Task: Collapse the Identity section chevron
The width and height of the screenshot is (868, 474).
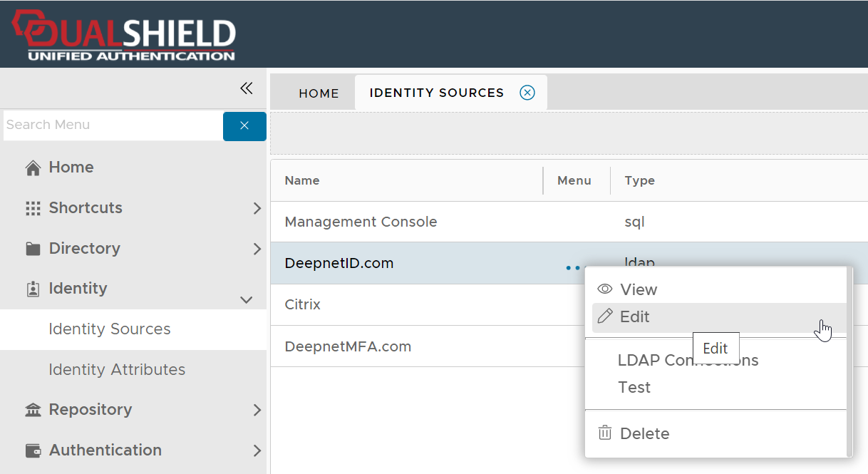Action: click(247, 300)
